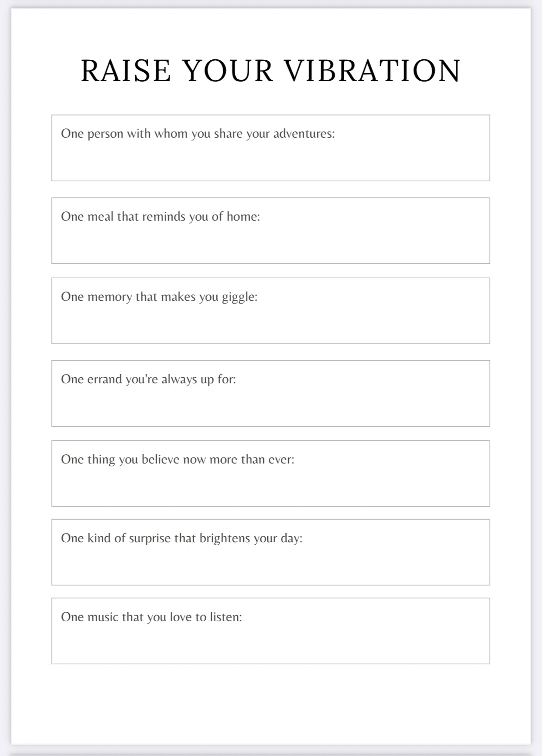The height and width of the screenshot is (756, 542).
Task: Click the 'memory that makes you giggle' text
Action: point(159,297)
